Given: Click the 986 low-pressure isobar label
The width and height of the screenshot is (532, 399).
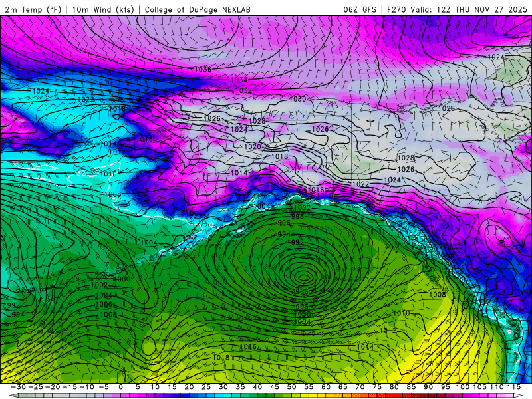Looking at the screenshot, I should point(302,291).
